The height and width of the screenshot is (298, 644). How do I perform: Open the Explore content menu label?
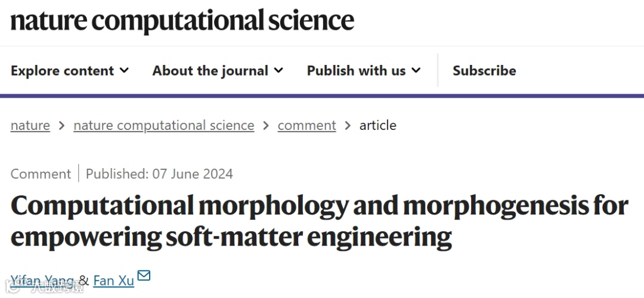click(x=62, y=70)
